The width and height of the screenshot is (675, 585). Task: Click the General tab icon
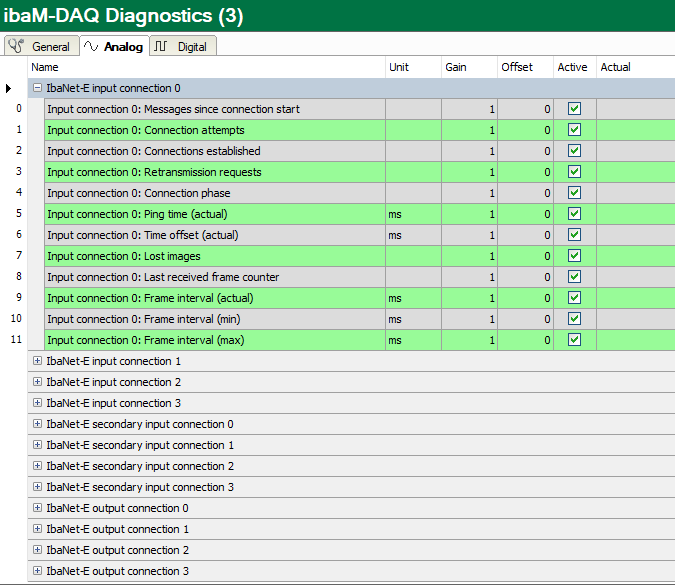pyautogui.click(x=16, y=46)
